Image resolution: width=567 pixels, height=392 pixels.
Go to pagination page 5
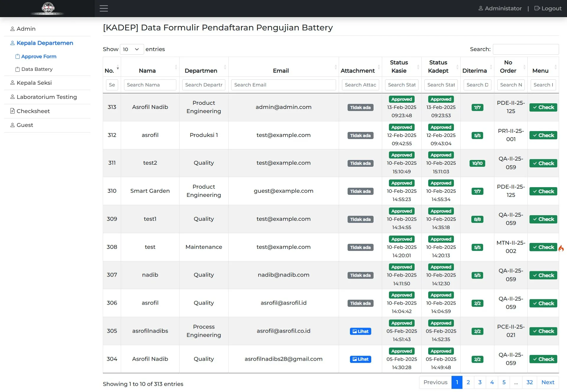pyautogui.click(x=504, y=383)
